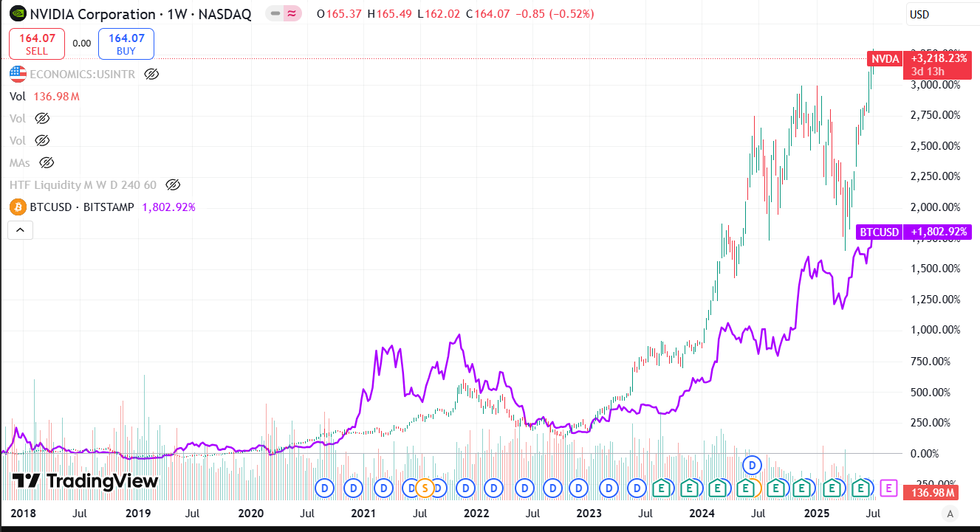Click the SELL 164.07 button

coord(37,44)
